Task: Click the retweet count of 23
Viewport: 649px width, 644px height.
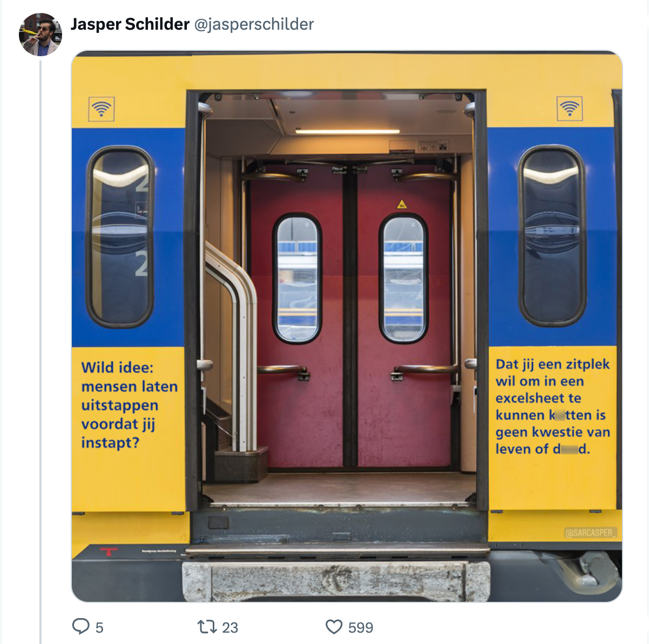Action: tap(230, 628)
